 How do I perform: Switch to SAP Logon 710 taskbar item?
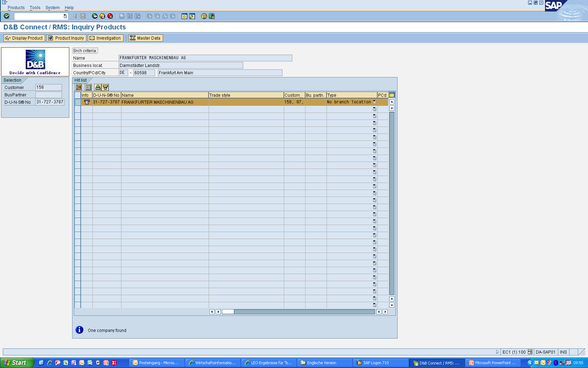coord(381,363)
